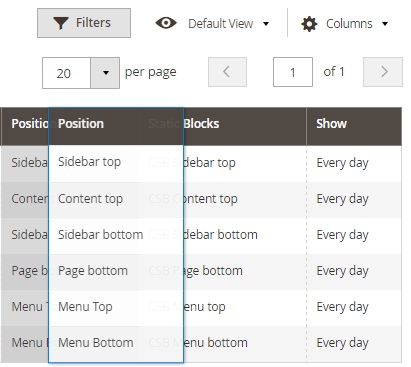Select the 'Menu Bottom' position cell
This screenshot has width=411, height=367.
click(x=116, y=344)
